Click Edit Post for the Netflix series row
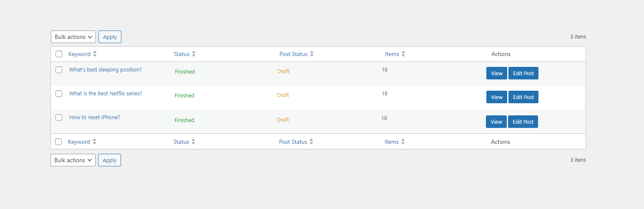The width and height of the screenshot is (644, 209). (x=523, y=97)
